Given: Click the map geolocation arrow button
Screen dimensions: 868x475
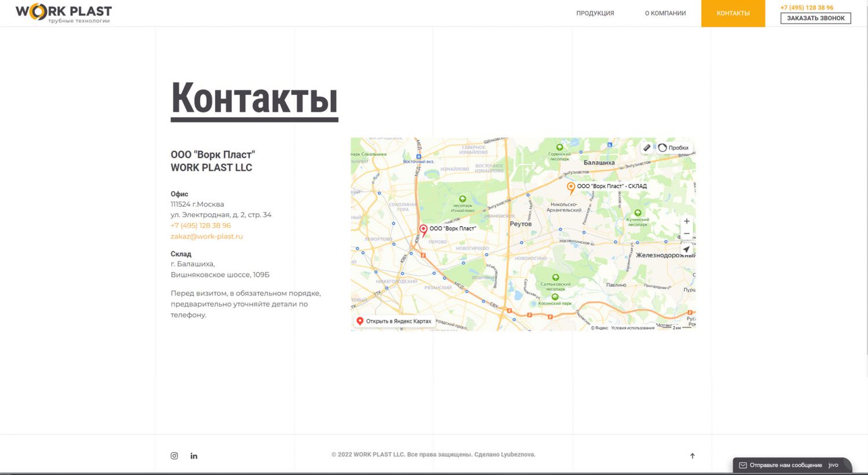Looking at the screenshot, I should (x=686, y=250).
